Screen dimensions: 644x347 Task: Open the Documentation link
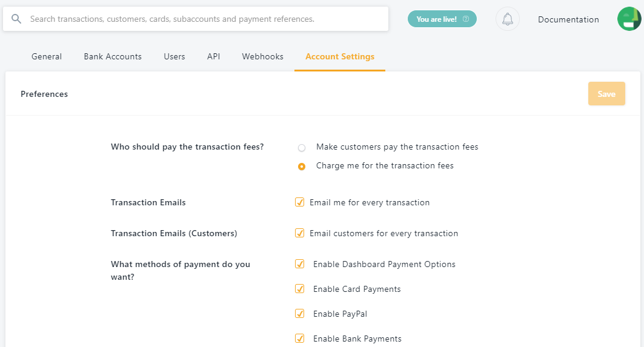(568, 19)
